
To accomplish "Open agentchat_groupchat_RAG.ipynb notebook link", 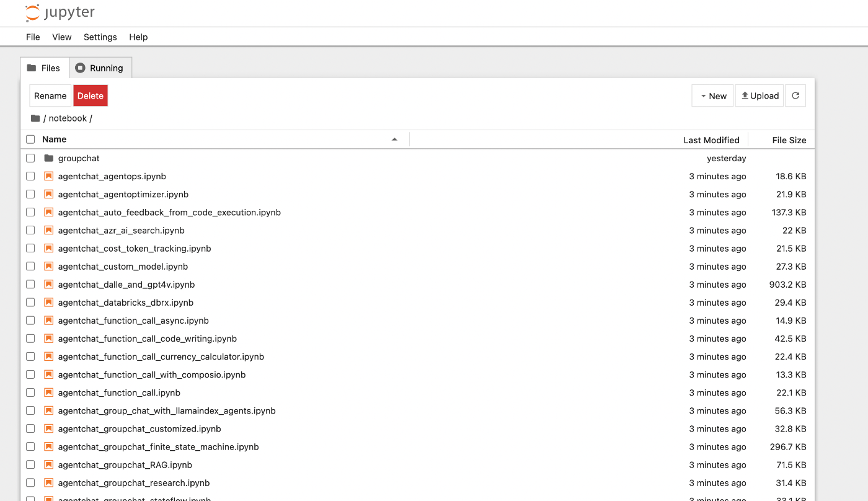I will (125, 464).
